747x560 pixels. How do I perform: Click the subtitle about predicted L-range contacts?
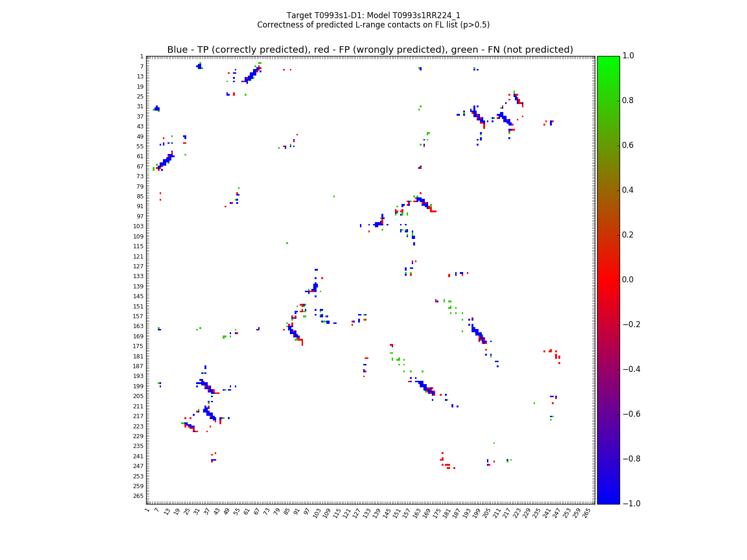click(x=373, y=25)
